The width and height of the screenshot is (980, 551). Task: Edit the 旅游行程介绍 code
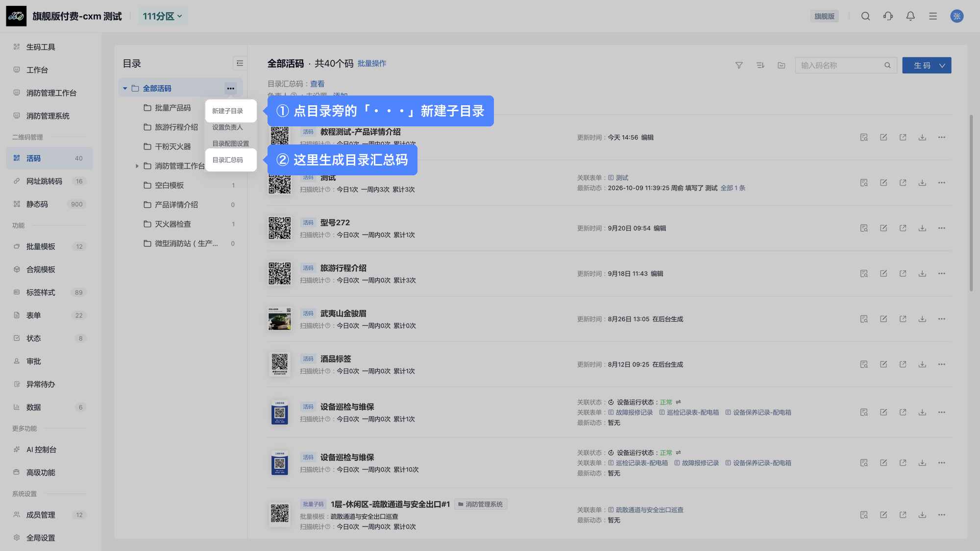[883, 273]
